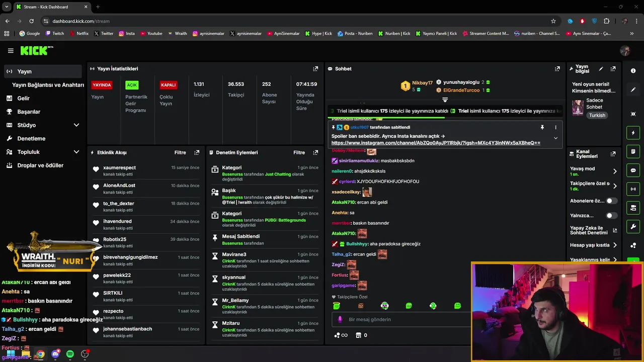Pop out the Yayın İstatistikleri panel
This screenshot has height=362, width=644.
[315, 69]
